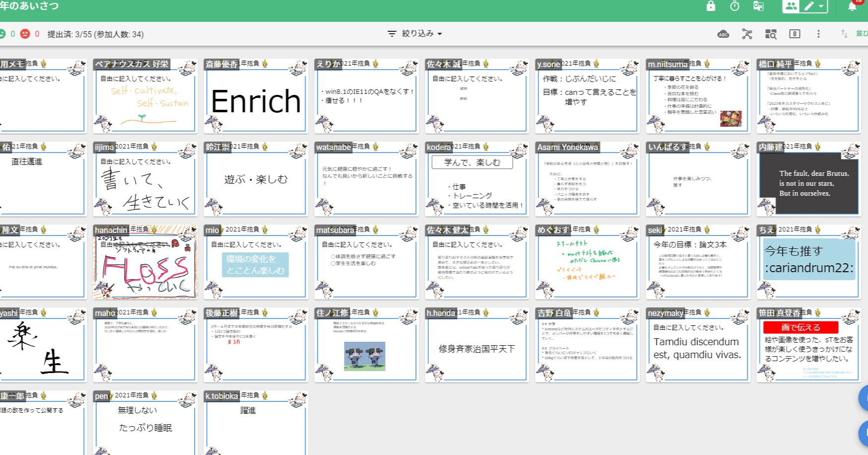Open the relationship graph icon
868x455 pixels.
click(747, 34)
